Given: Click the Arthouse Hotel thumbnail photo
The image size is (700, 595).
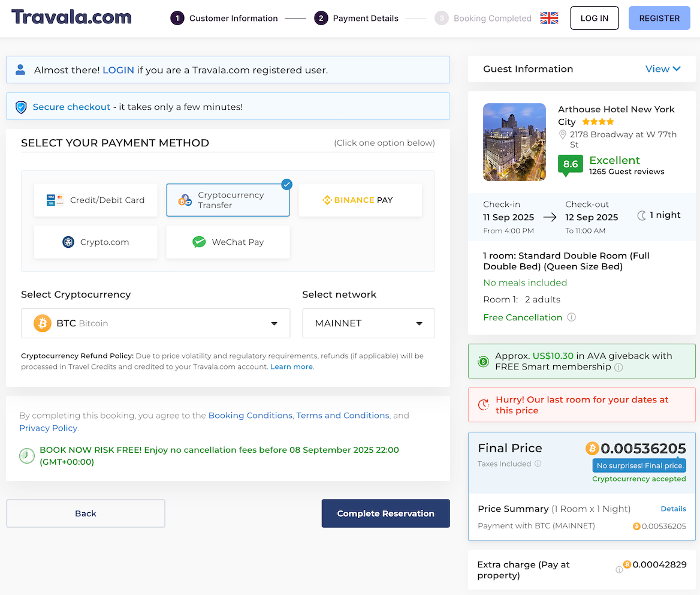Looking at the screenshot, I should point(514,142).
